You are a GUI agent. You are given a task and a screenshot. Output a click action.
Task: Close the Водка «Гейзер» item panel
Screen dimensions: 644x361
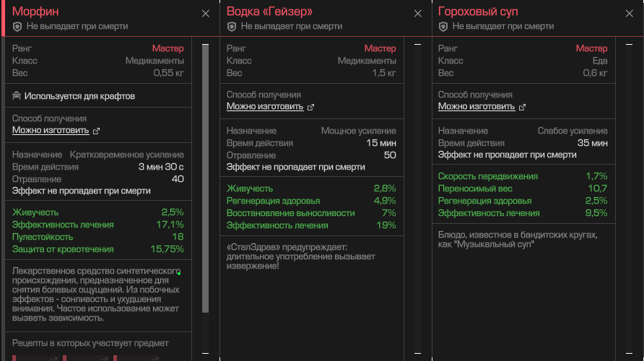pos(417,13)
